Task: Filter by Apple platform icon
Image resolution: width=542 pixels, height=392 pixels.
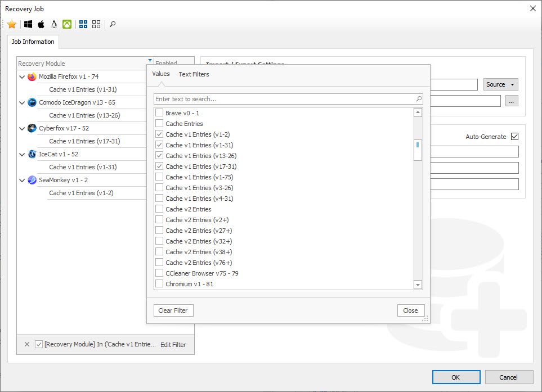Action: [41, 24]
